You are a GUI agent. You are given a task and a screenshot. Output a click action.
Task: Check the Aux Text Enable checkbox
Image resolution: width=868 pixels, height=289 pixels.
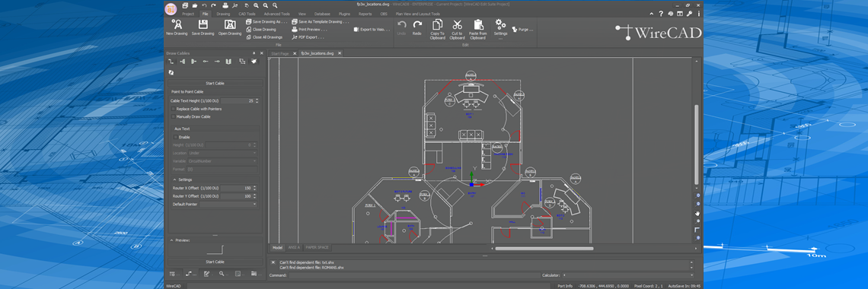(x=176, y=136)
